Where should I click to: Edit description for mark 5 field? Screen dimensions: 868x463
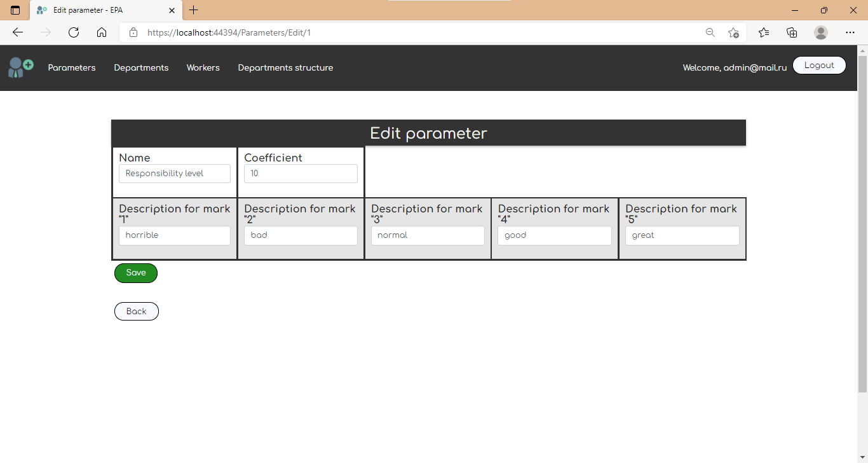coord(682,235)
